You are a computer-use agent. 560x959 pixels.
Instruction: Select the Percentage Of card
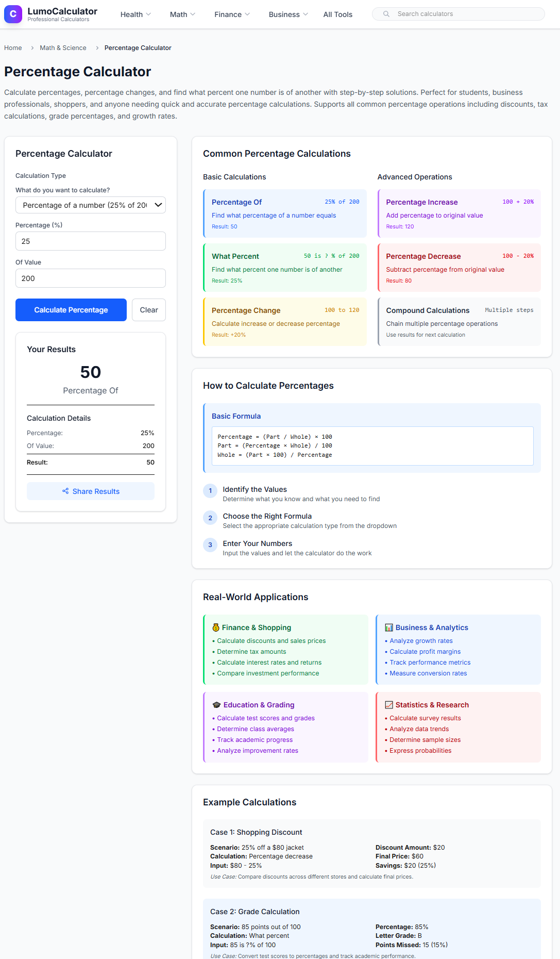pyautogui.click(x=285, y=213)
